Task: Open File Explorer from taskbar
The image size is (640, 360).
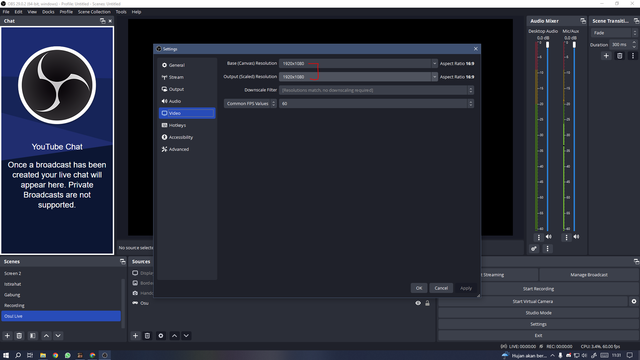Action: tap(42, 356)
